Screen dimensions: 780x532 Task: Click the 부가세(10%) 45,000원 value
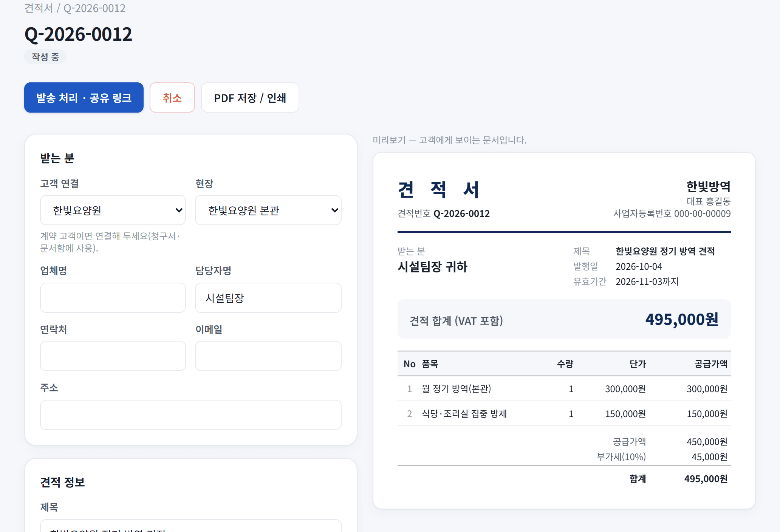[x=709, y=457]
